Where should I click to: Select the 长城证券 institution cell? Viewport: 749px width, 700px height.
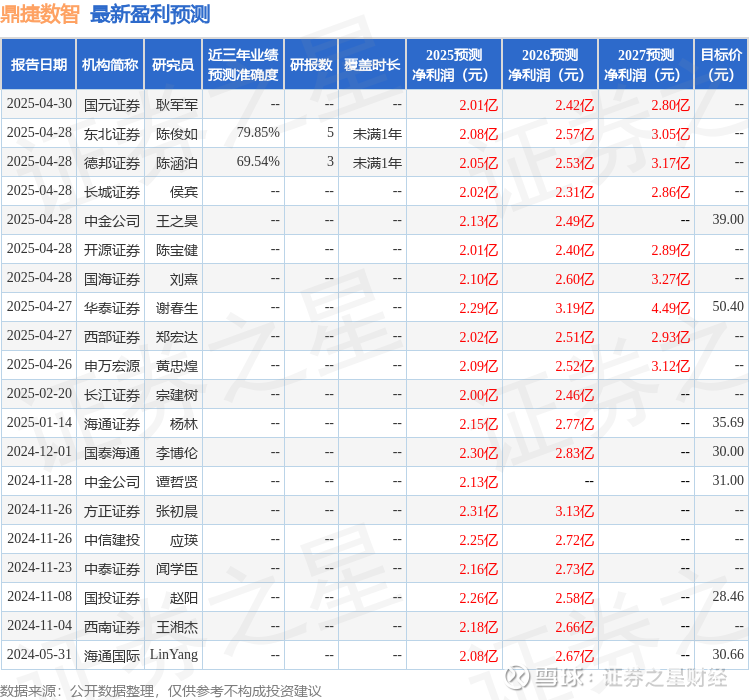tap(112, 192)
